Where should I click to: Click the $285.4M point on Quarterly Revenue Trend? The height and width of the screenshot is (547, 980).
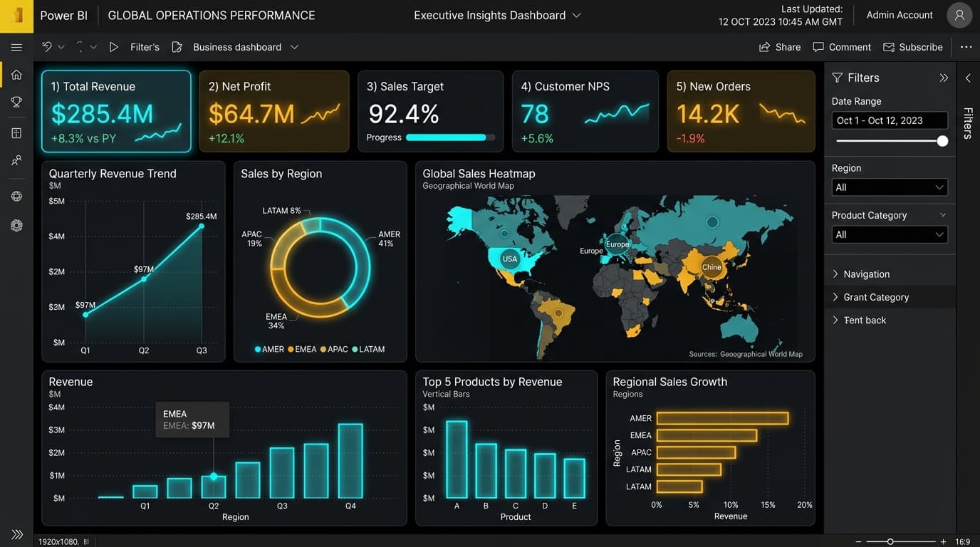click(x=202, y=226)
